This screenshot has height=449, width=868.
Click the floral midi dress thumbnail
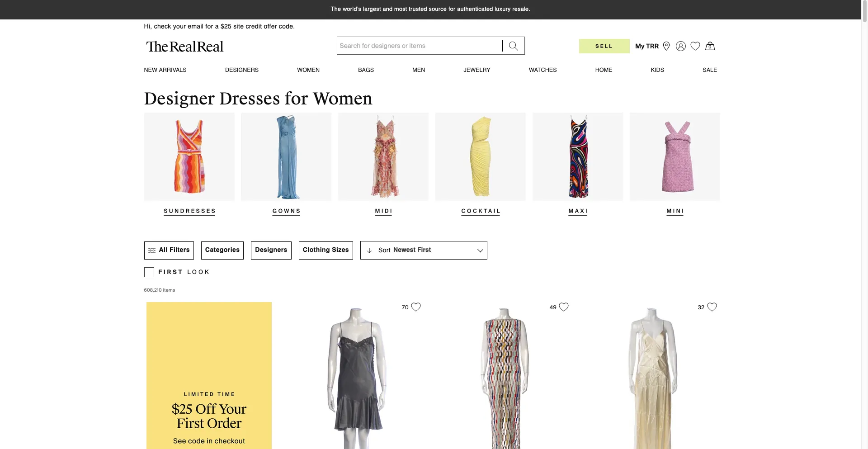click(x=383, y=156)
